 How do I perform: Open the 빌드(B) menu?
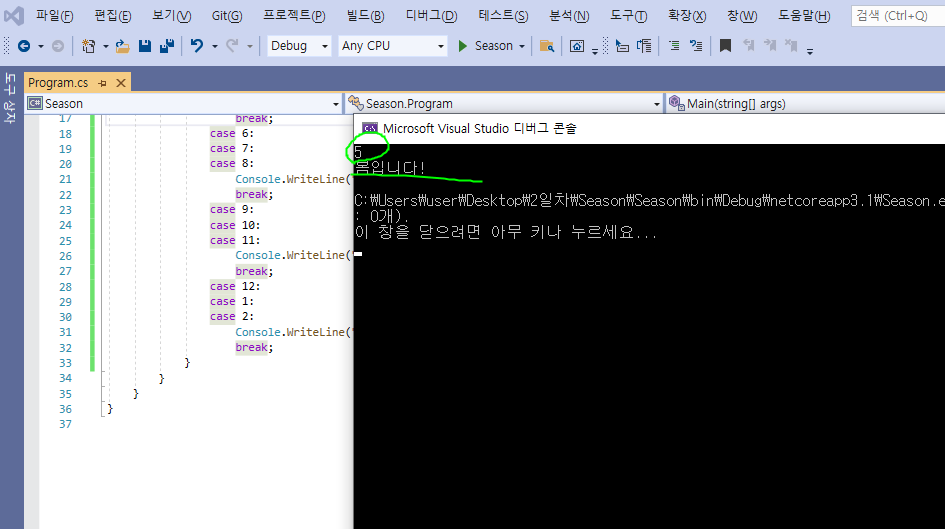[365, 16]
